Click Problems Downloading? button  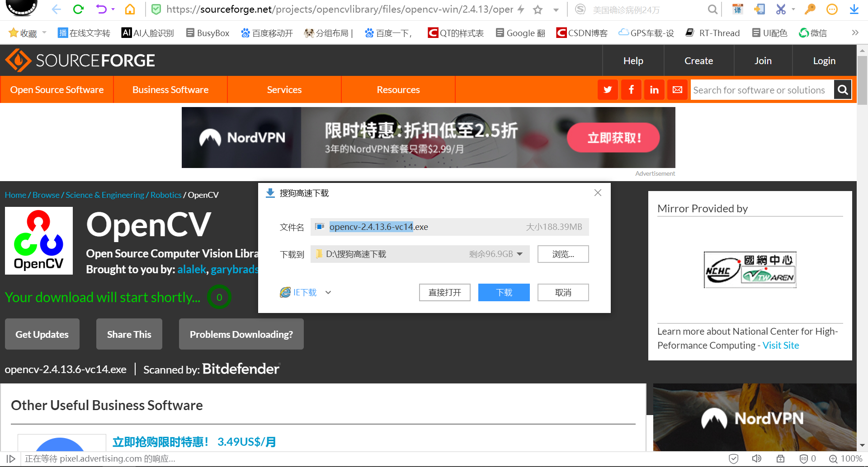[x=241, y=334]
